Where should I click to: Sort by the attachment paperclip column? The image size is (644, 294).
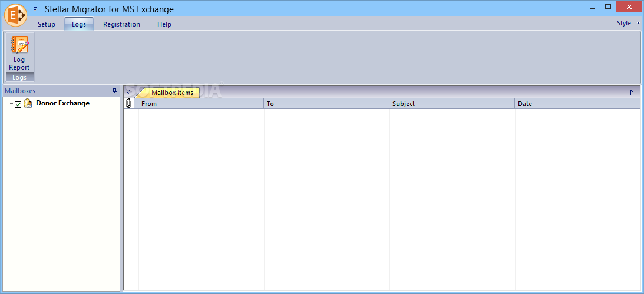coord(129,104)
